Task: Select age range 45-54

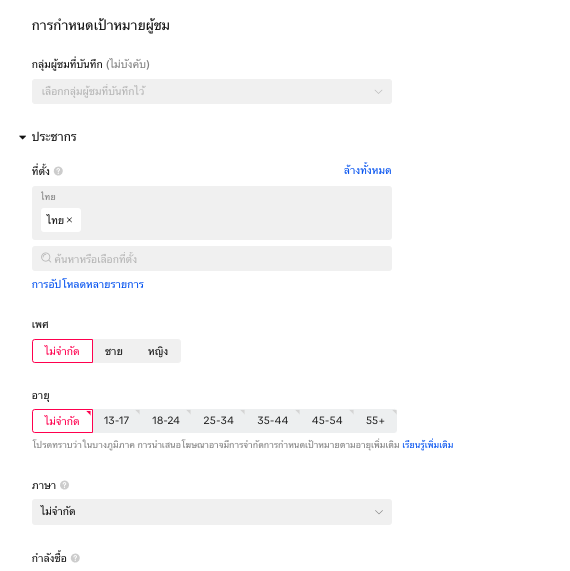Action: pos(327,421)
